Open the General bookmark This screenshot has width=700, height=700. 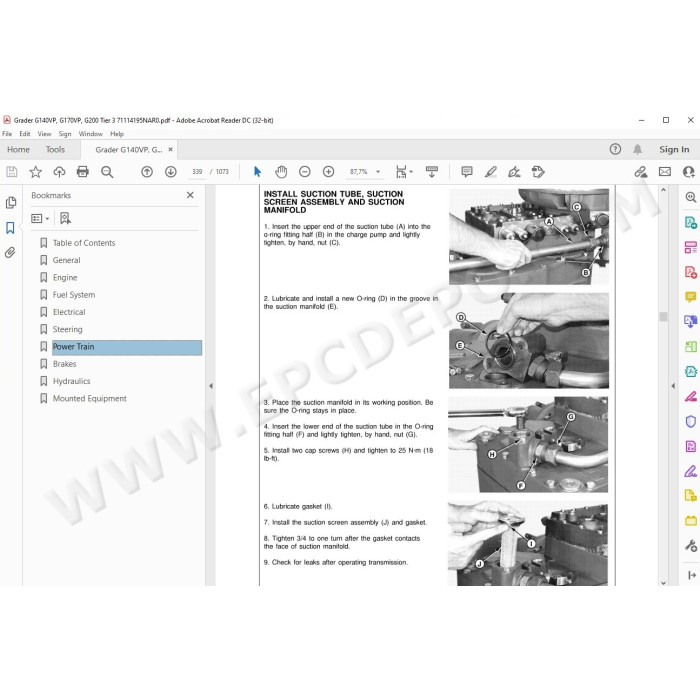click(x=67, y=260)
